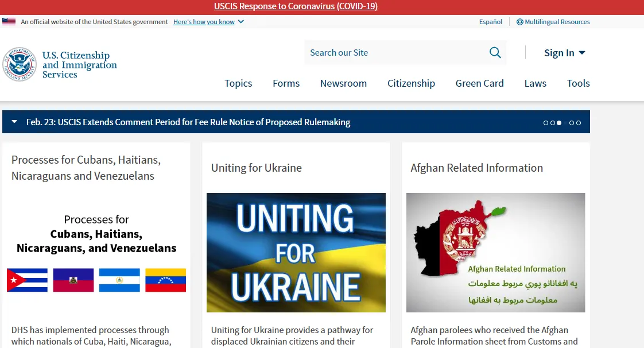This screenshot has height=348, width=644.
Task: Click text 'Uniting for Ukraine provides a pathway for'
Action: [x=292, y=330]
